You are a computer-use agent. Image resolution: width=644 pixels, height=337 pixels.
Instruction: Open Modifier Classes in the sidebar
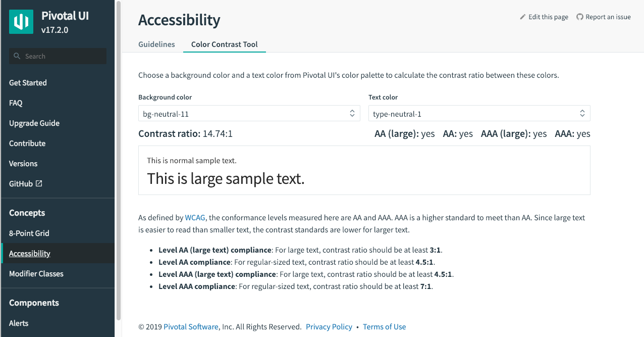36,273
